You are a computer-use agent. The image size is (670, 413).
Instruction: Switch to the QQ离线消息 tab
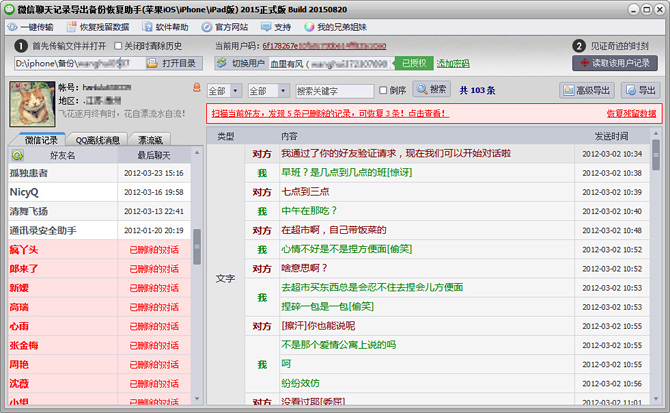pyautogui.click(x=98, y=139)
